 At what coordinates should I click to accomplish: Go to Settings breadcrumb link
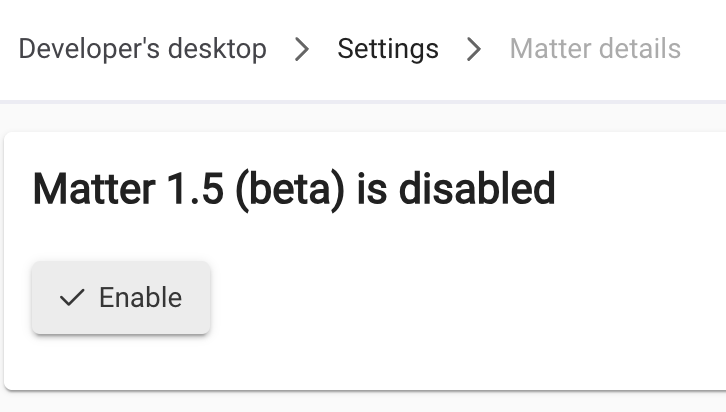click(x=388, y=49)
